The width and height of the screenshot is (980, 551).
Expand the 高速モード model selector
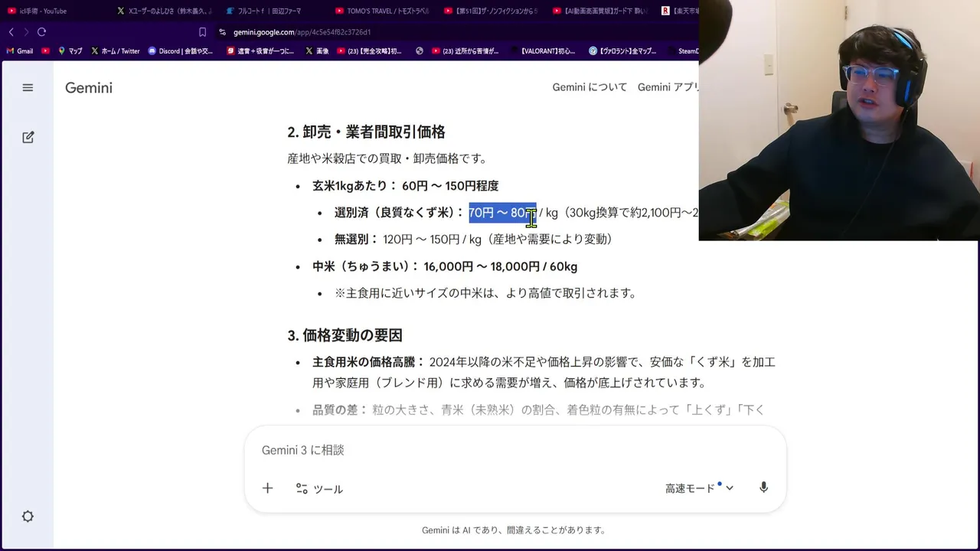(x=699, y=488)
